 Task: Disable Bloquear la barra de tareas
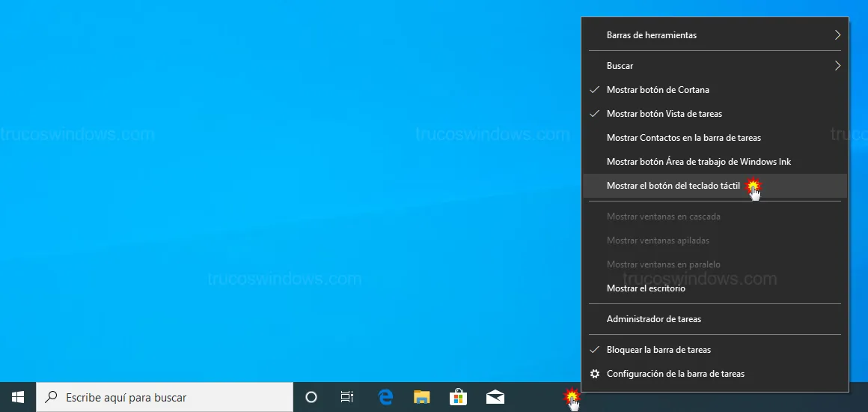(x=658, y=350)
